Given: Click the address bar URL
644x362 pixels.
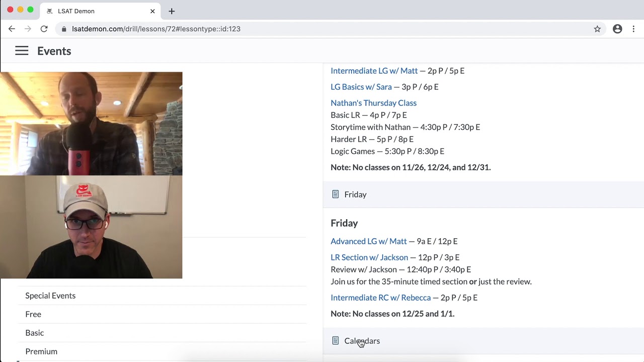Looking at the screenshot, I should pos(156,29).
